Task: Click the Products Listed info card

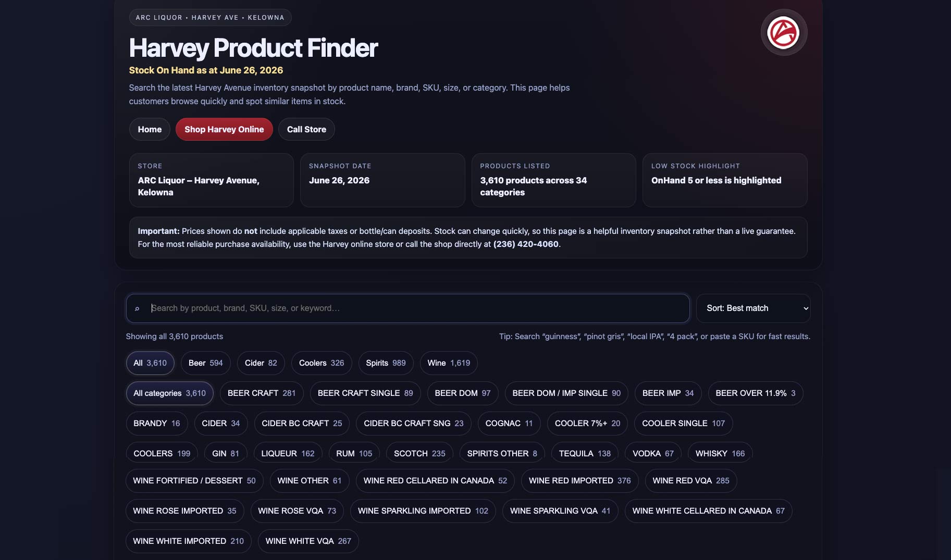Action: [553, 180]
